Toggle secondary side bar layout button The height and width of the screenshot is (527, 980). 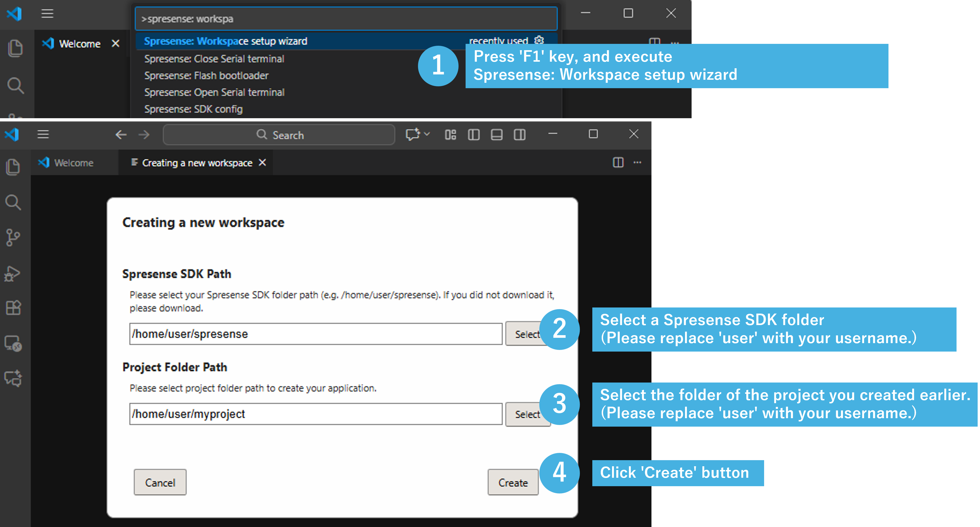[520, 135]
